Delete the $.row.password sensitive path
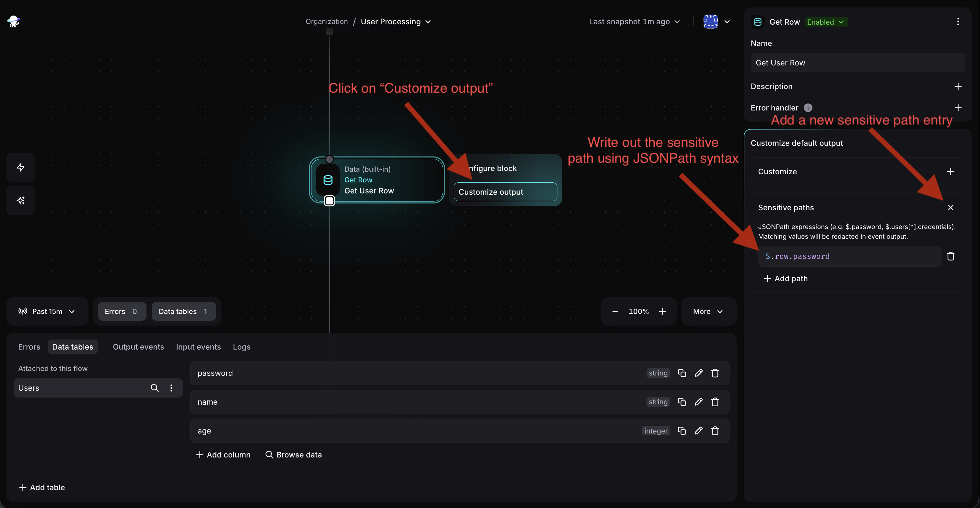Image resolution: width=980 pixels, height=508 pixels. coord(950,256)
